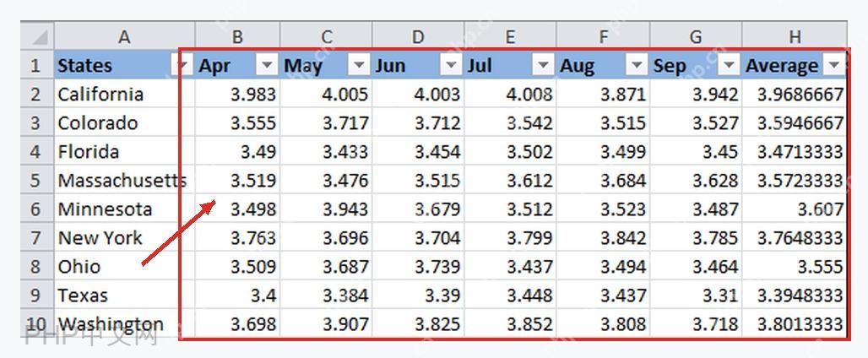Select row 4 header
Image resolution: width=868 pixels, height=358 pixels.
[x=38, y=151]
